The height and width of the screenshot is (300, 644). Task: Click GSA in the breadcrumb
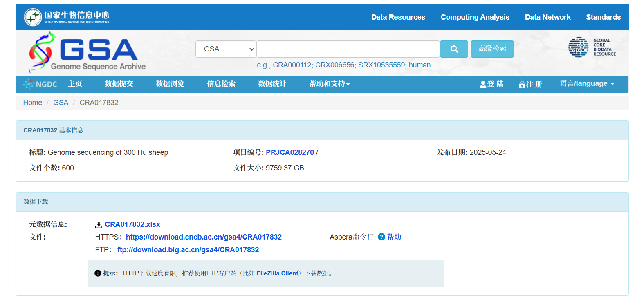pyautogui.click(x=61, y=103)
